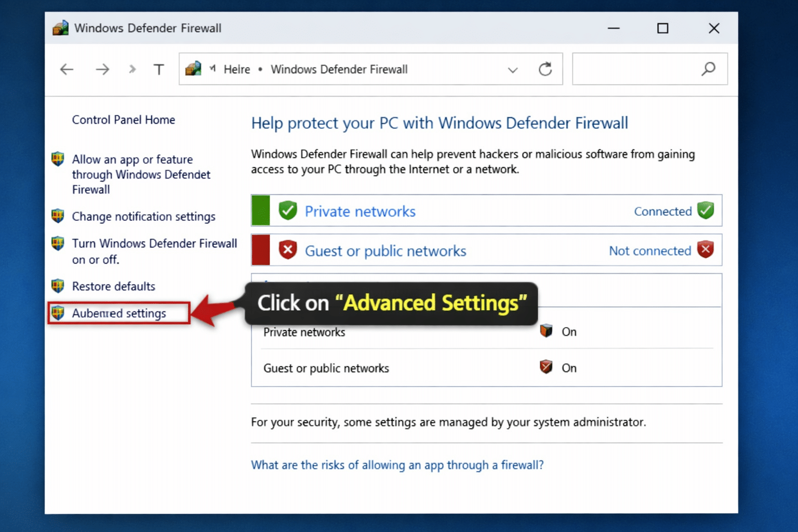Click Windows Defender Firewall icon in title bar
This screenshot has height=532, width=798.
(61, 28)
